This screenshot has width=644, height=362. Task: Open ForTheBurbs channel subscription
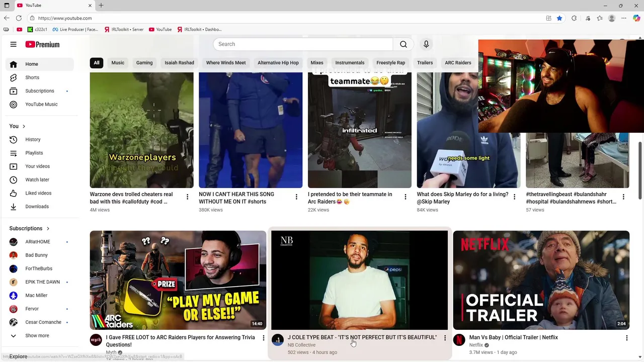click(39, 268)
